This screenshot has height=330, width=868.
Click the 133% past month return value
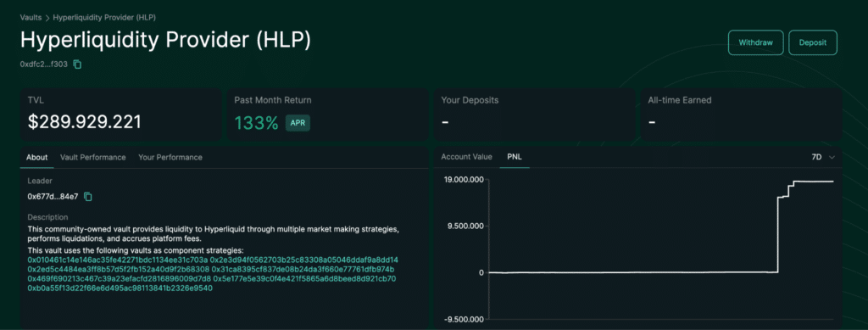[x=256, y=123]
